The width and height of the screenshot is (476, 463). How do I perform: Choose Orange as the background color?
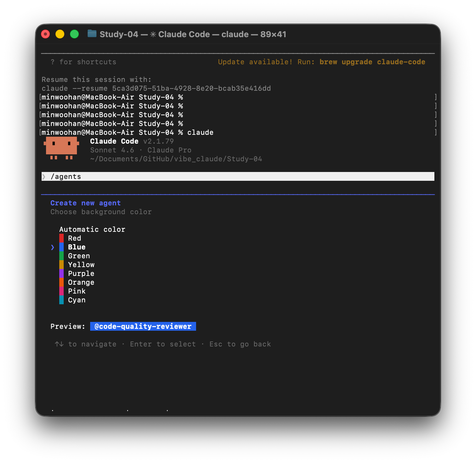pyautogui.click(x=81, y=283)
